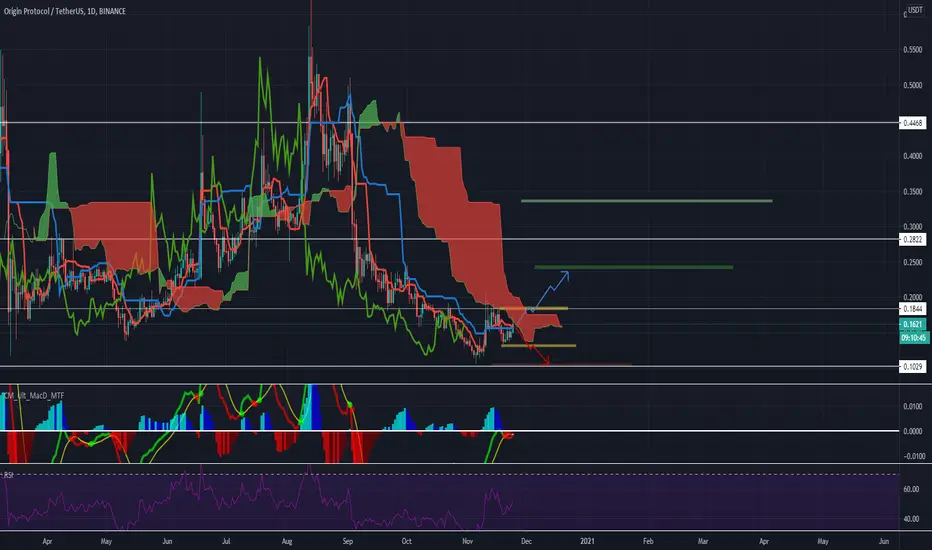Click the 0.2500 value on price axis

click(912, 263)
